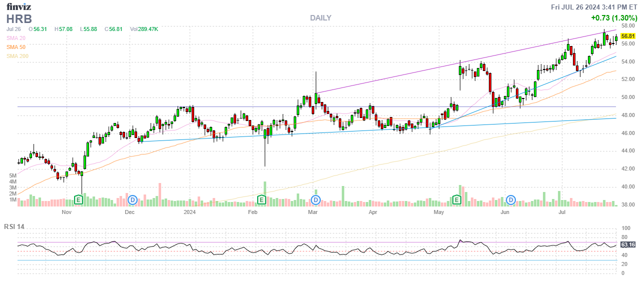This screenshot has width=644, height=281.
Task: Click the Jul month label on axis
Action: click(x=562, y=212)
